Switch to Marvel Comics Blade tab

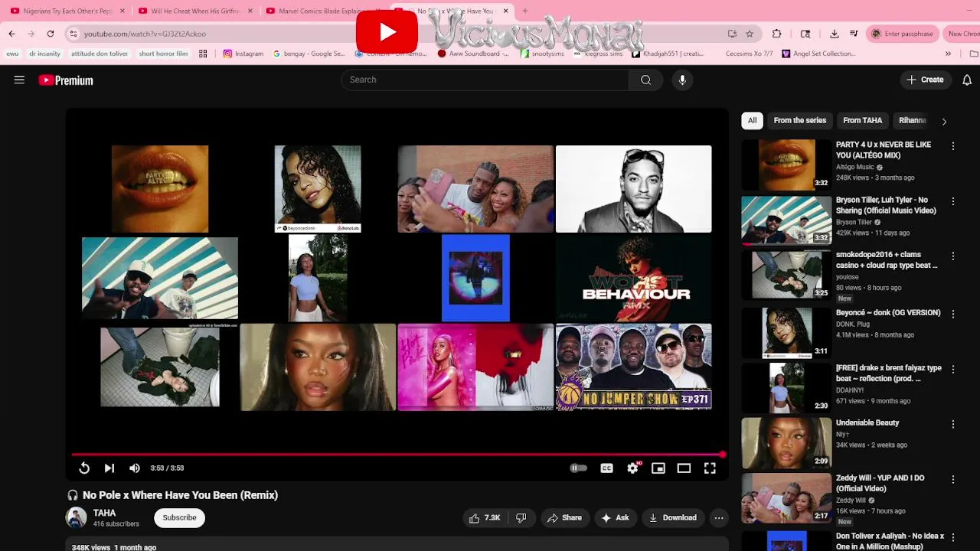tap(323, 11)
